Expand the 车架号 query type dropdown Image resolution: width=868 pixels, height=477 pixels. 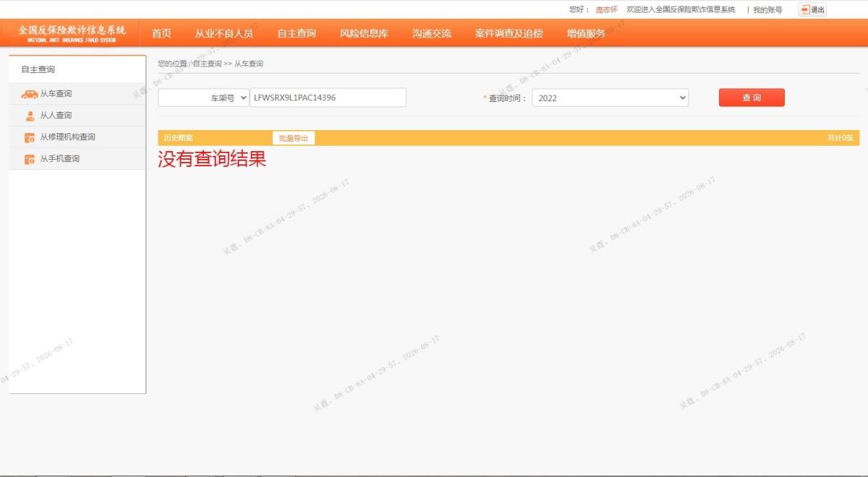tap(203, 98)
